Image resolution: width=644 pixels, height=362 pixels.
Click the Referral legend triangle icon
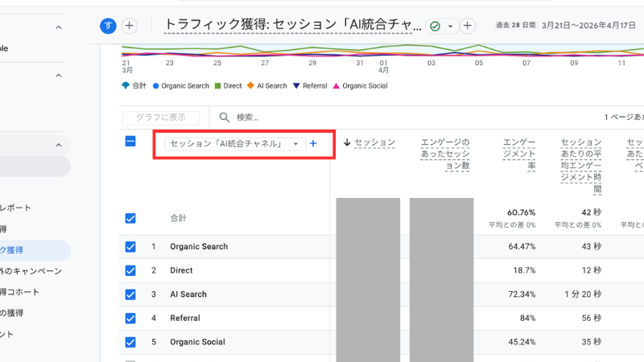[296, 86]
